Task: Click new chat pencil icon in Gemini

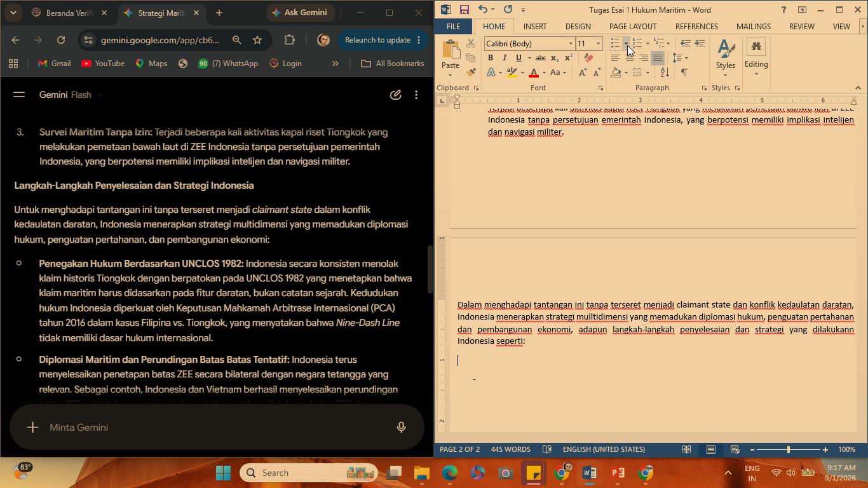Action: tap(395, 95)
